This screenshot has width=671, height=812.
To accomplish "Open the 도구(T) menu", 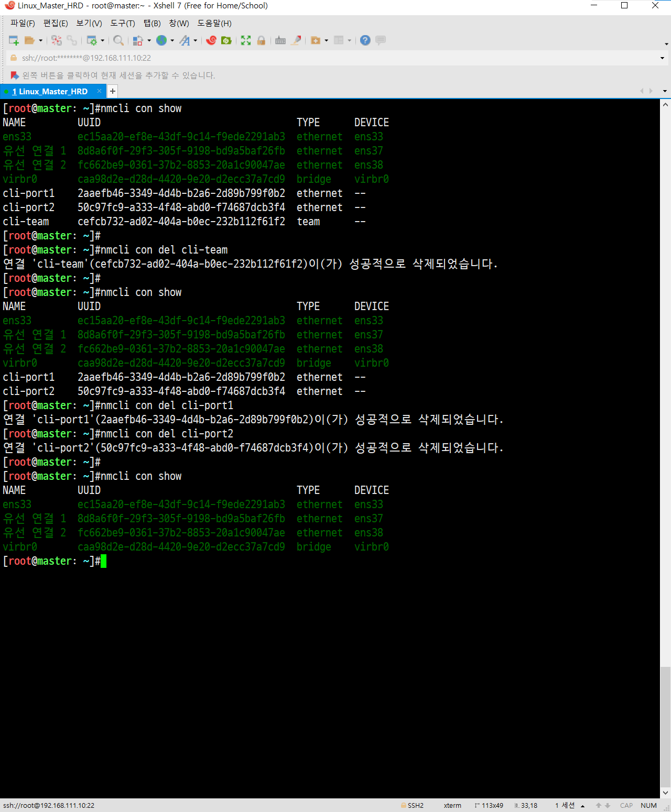I will 123,23.
